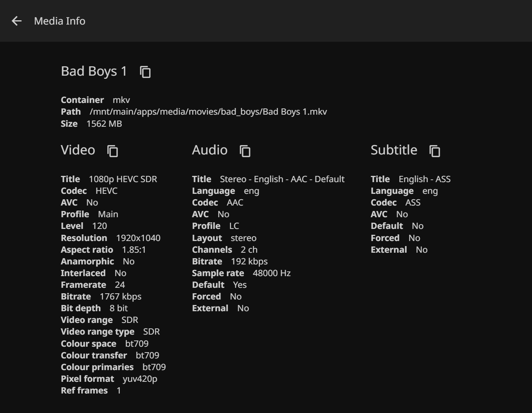
Task: Copy the Video stream details
Action: coord(112,151)
